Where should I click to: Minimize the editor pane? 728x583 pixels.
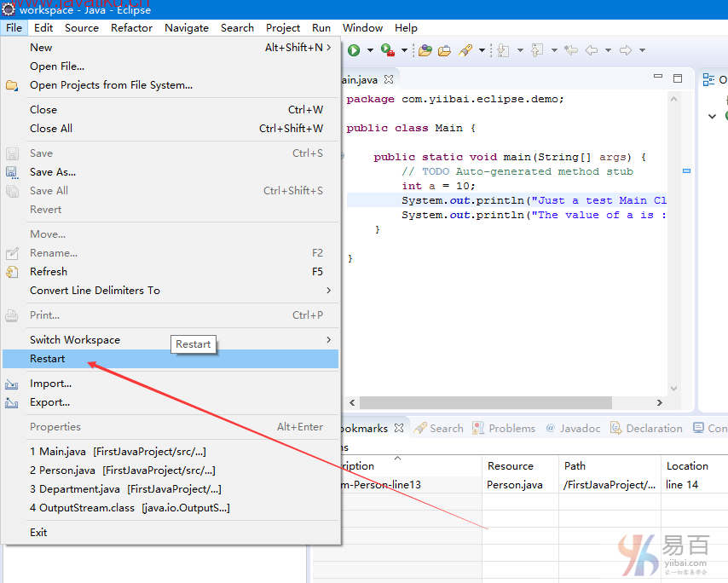(658, 77)
